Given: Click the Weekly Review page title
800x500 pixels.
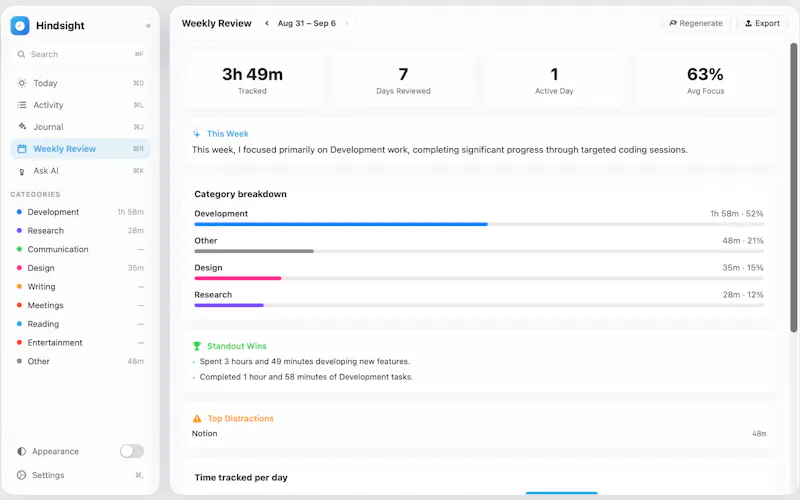Looking at the screenshot, I should (217, 23).
